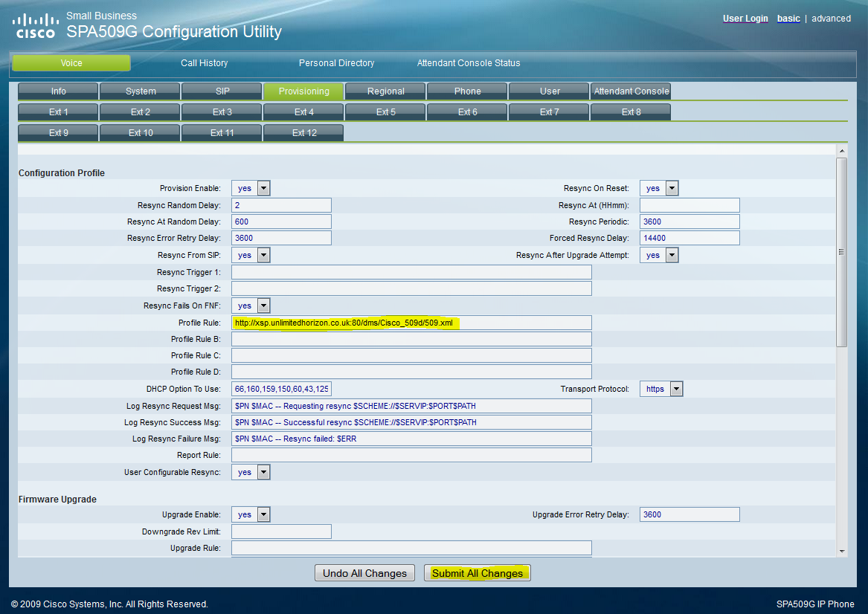The height and width of the screenshot is (614, 868).
Task: Select the User tab
Action: click(549, 91)
